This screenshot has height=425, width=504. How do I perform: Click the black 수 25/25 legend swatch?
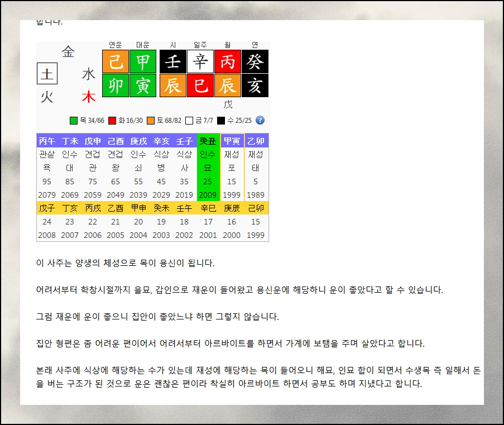221,121
